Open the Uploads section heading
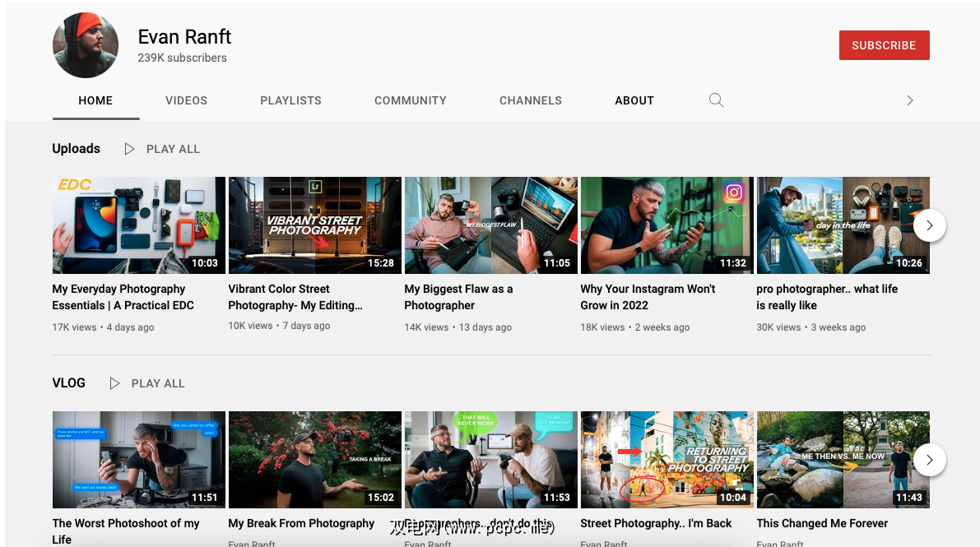 77,148
